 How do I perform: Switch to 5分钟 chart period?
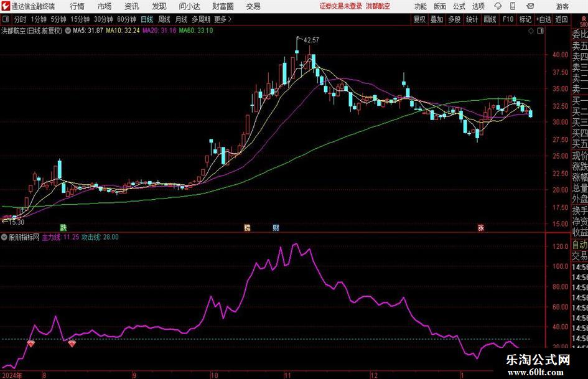[x=58, y=19]
